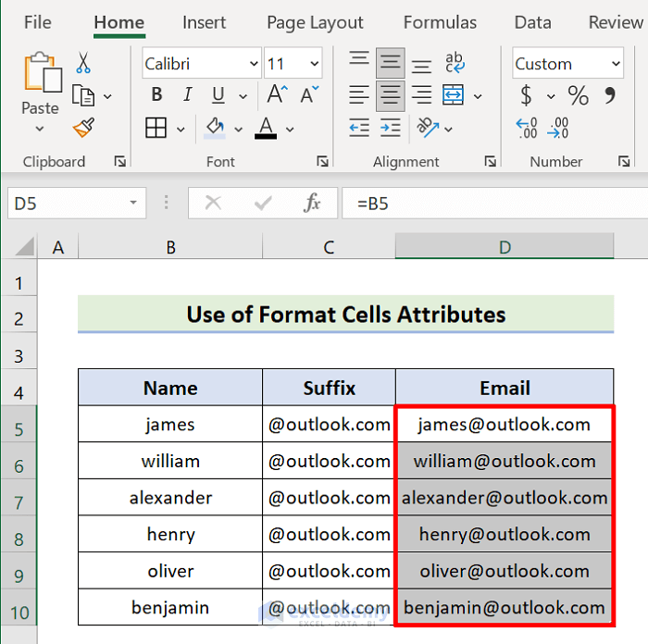
Task: Click the Copy icon
Action: [83, 96]
